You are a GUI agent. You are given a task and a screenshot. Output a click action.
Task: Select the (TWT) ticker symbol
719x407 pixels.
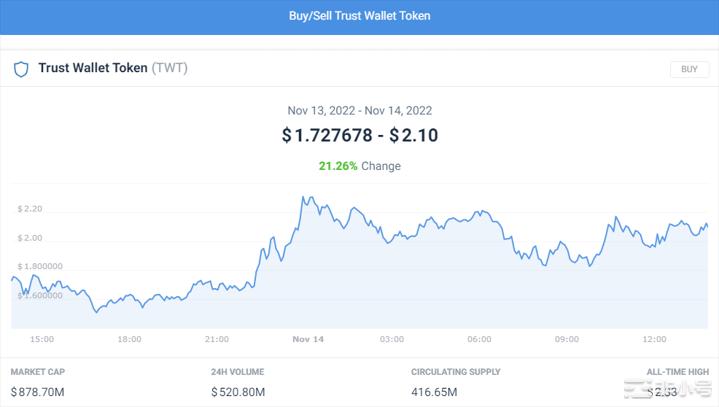click(x=169, y=69)
